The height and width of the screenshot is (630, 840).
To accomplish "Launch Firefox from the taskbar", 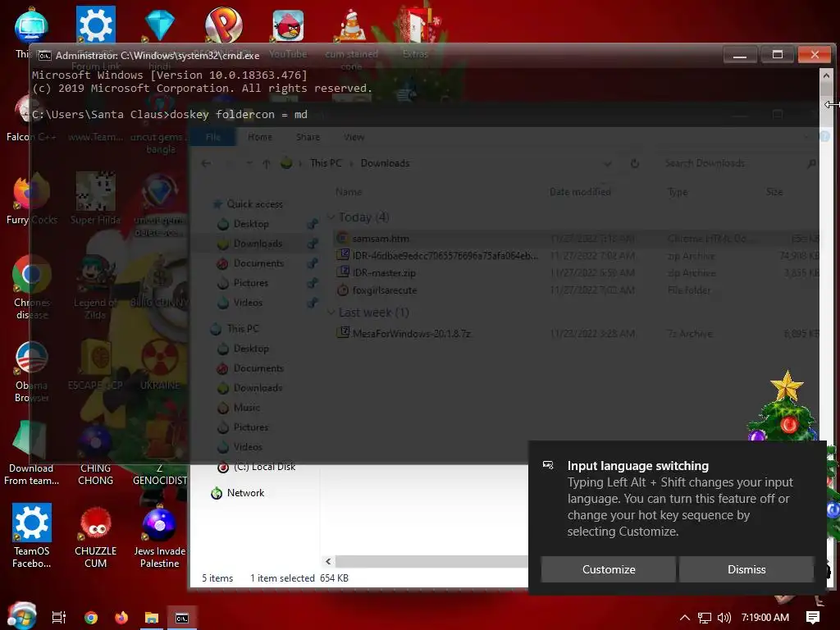I will tap(121, 618).
